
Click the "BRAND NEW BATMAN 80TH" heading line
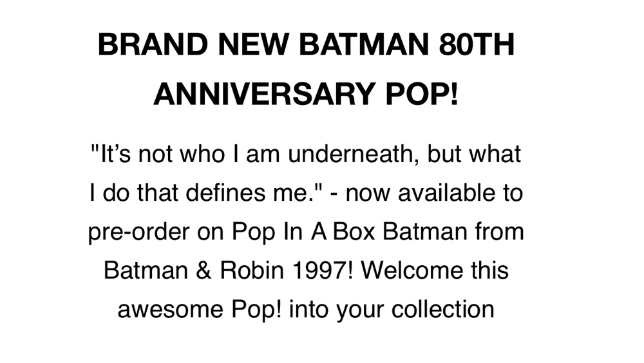pyautogui.click(x=306, y=44)
